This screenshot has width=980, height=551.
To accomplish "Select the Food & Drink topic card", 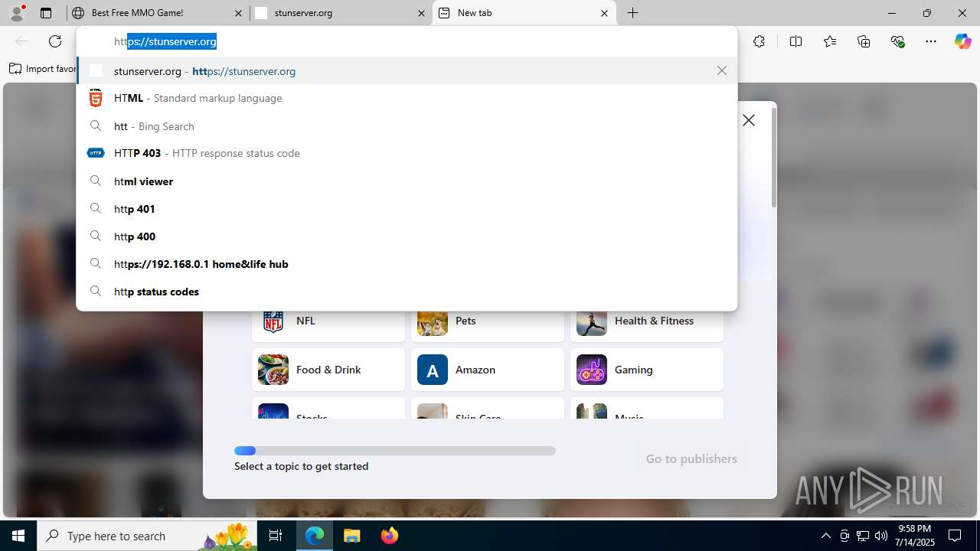I will pos(328,370).
